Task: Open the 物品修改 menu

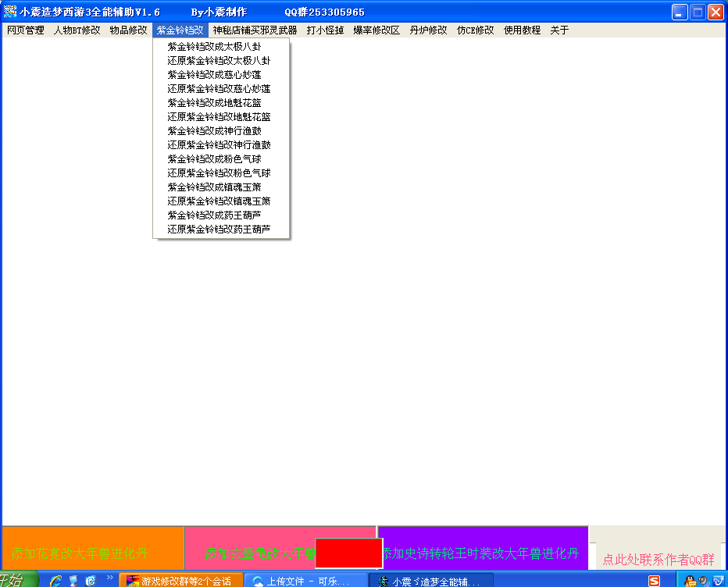Action: tap(128, 30)
